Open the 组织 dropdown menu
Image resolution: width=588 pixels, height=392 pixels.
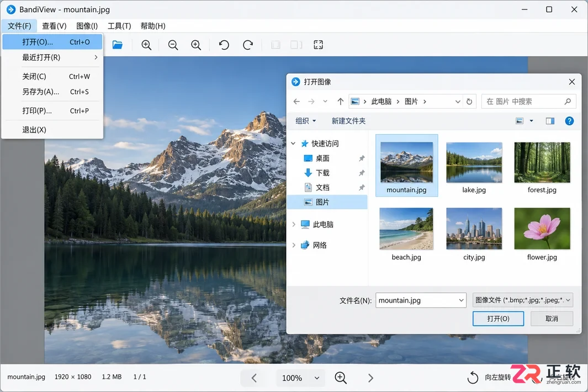pos(306,121)
